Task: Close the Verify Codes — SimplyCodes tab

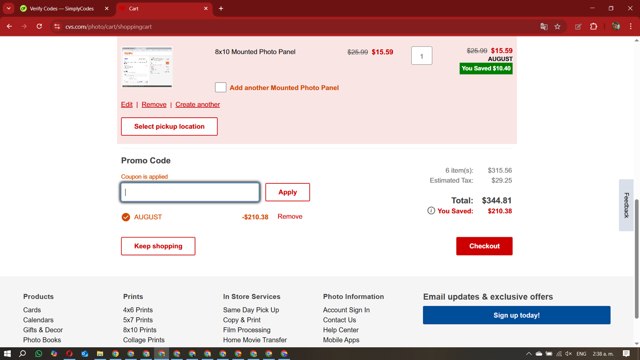Action: click(107, 8)
